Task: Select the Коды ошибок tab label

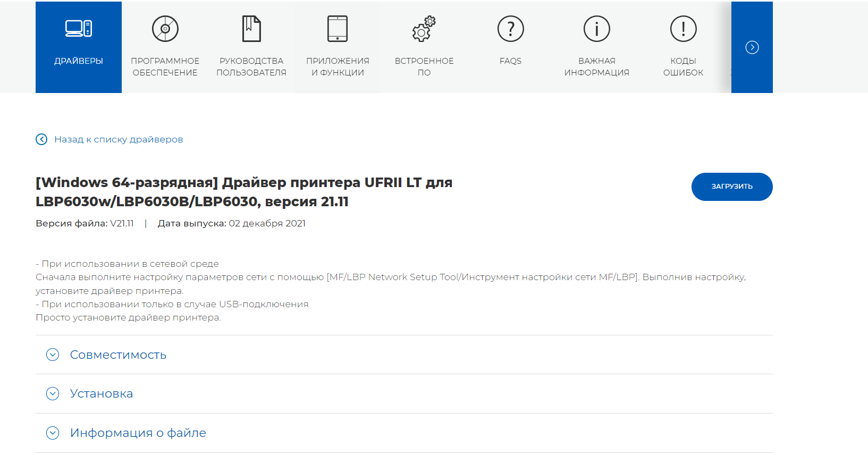Action: [x=684, y=66]
